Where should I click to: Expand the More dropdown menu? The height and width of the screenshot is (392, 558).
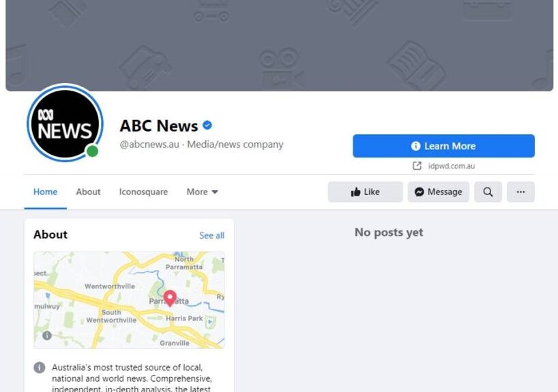click(202, 192)
